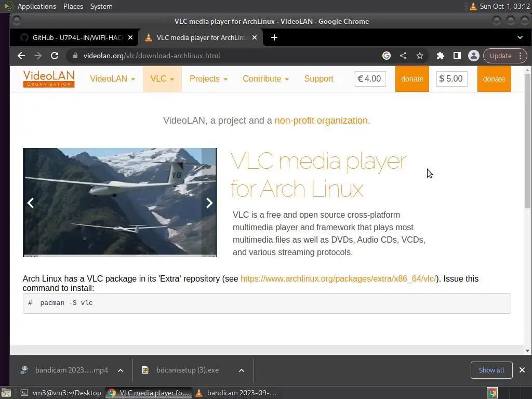
Task: Click VLC cone tray icon
Action: click(473, 6)
